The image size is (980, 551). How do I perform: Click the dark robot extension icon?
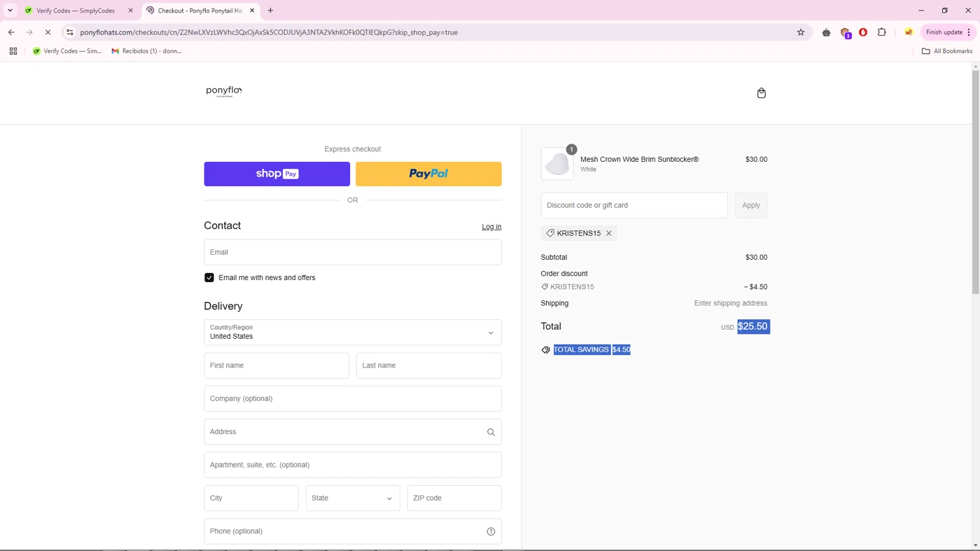(826, 32)
